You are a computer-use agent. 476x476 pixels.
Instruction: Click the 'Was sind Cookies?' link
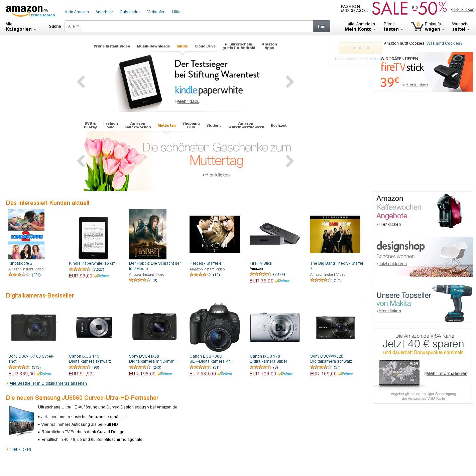pyautogui.click(x=444, y=43)
